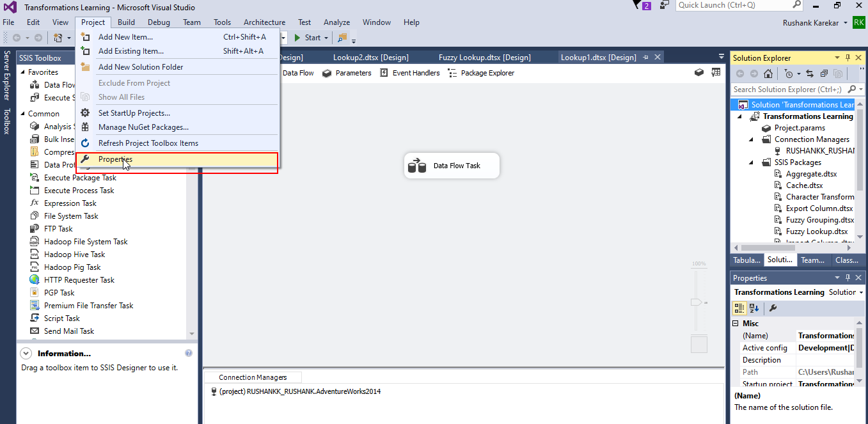This screenshot has width=868, height=424.
Task: Click the Pending Changes Filter clock icon
Action: point(789,74)
